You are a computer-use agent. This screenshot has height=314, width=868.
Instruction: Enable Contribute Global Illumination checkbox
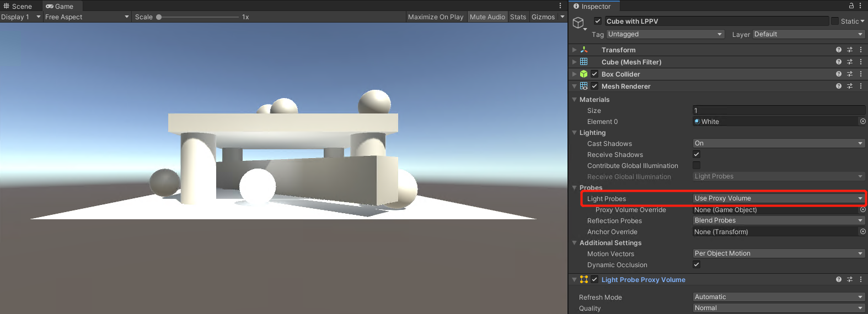coord(696,165)
